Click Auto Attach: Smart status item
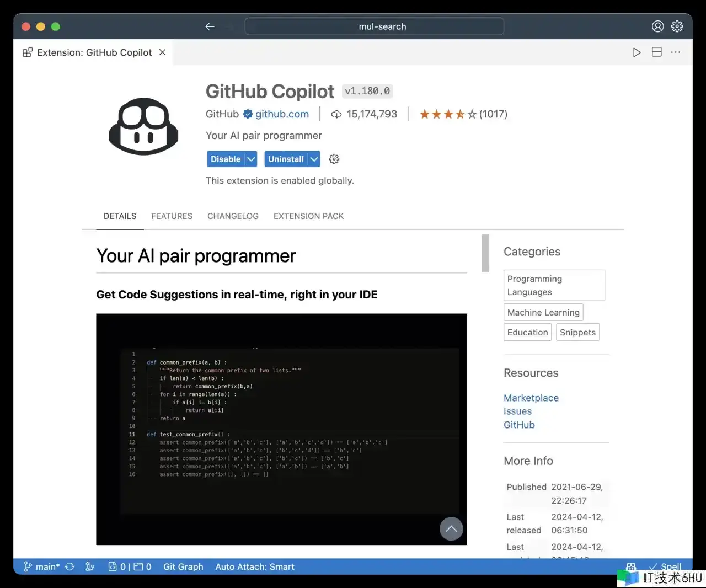Image resolution: width=706 pixels, height=588 pixels. coord(255,566)
